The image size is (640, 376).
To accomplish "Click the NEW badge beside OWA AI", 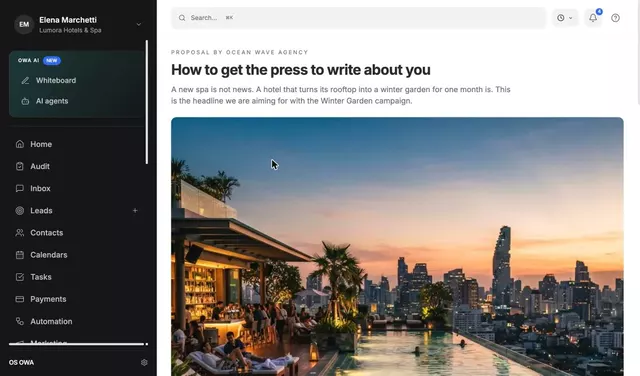I will click(52, 60).
